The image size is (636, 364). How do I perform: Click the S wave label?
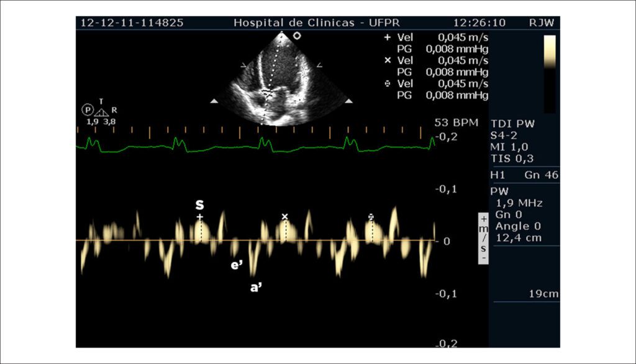coord(199,204)
